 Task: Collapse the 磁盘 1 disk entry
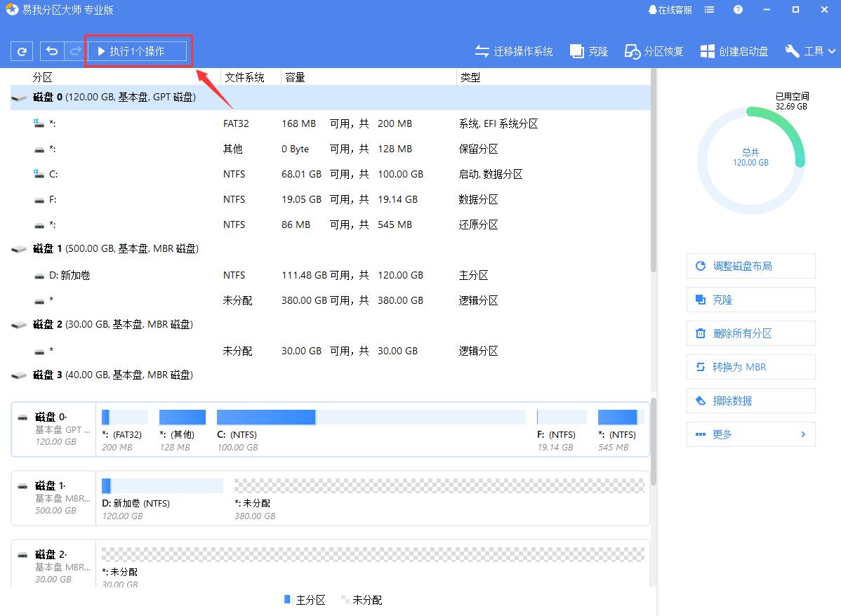click(x=19, y=248)
